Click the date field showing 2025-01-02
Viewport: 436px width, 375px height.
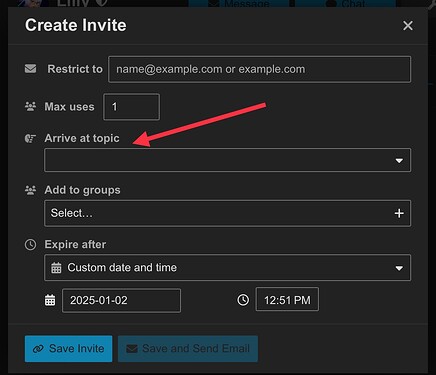tap(122, 301)
